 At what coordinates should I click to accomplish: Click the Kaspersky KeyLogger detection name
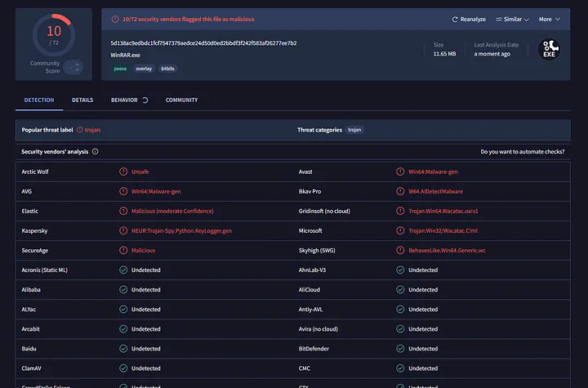[181, 231]
